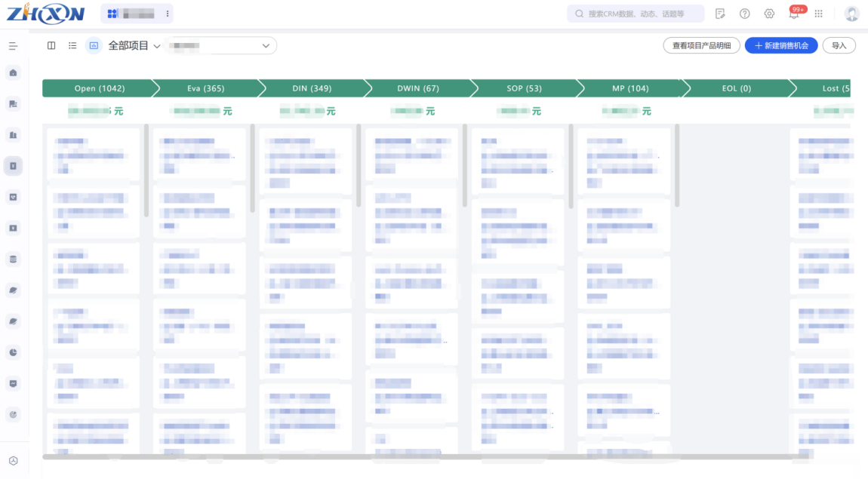Select the DWIN (67) stage
The image size is (868, 479).
pos(418,88)
